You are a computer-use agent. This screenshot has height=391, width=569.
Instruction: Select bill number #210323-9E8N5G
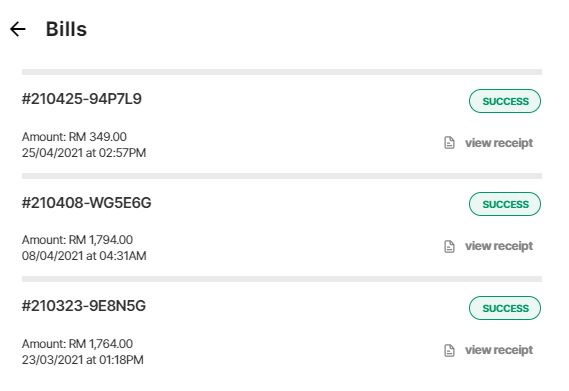pos(83,306)
